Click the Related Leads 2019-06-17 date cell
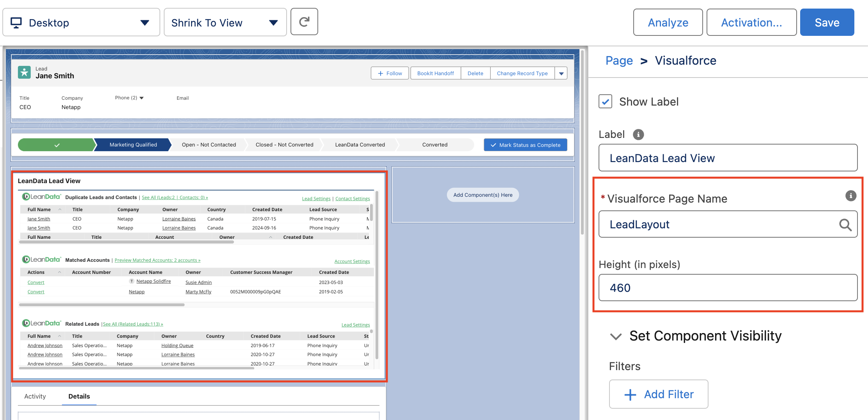The height and width of the screenshot is (420, 868). [262, 346]
